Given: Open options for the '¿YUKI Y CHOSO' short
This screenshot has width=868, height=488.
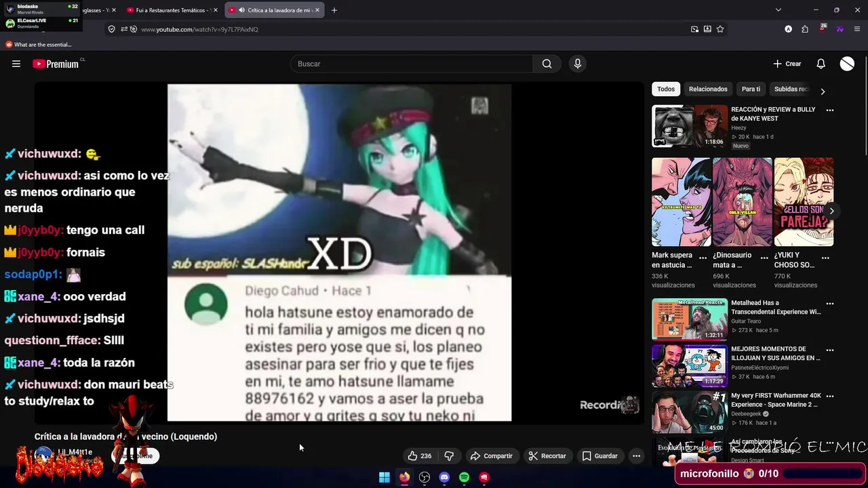Looking at the screenshot, I should coord(825,258).
